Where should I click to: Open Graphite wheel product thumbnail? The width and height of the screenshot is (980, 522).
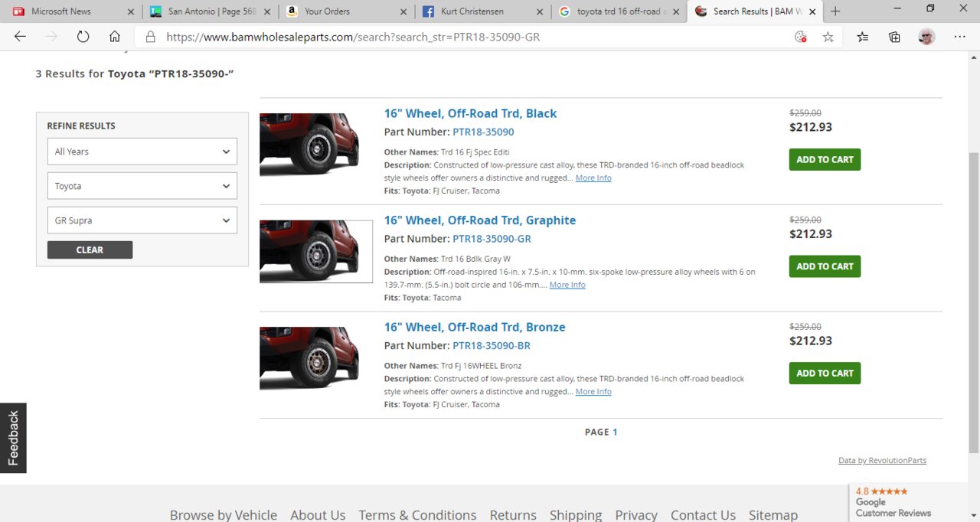pos(316,252)
